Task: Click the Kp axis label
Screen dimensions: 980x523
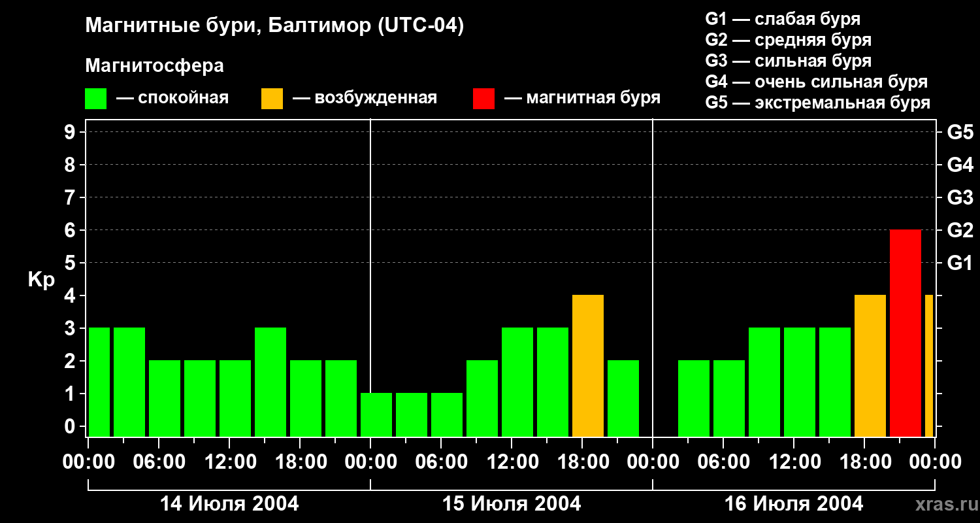Action: pos(41,280)
